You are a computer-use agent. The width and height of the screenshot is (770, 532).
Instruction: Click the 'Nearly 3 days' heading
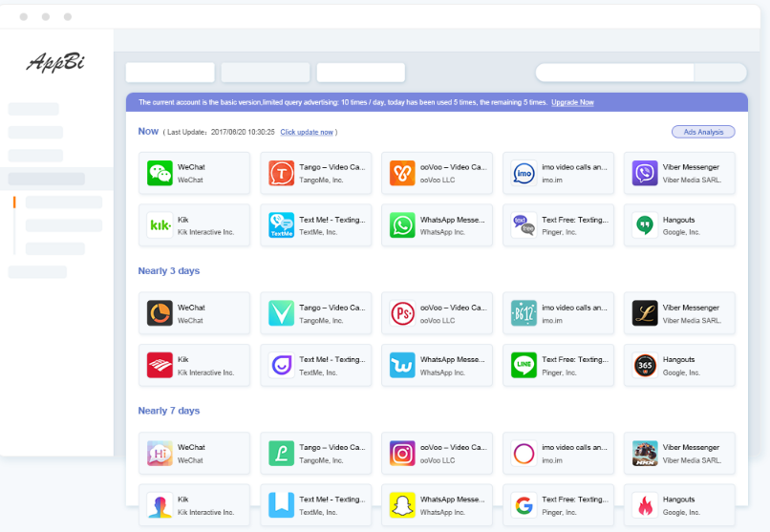[x=169, y=271]
